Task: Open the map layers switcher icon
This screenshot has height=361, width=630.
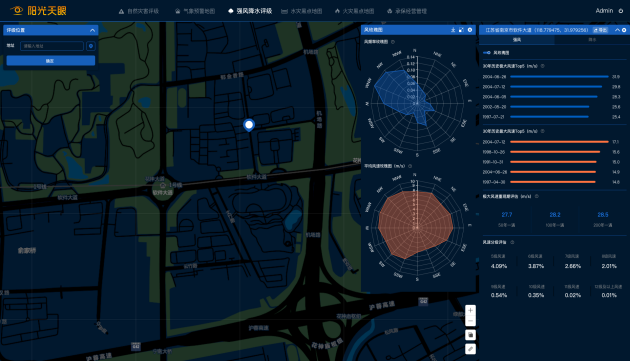Action: click(470, 335)
